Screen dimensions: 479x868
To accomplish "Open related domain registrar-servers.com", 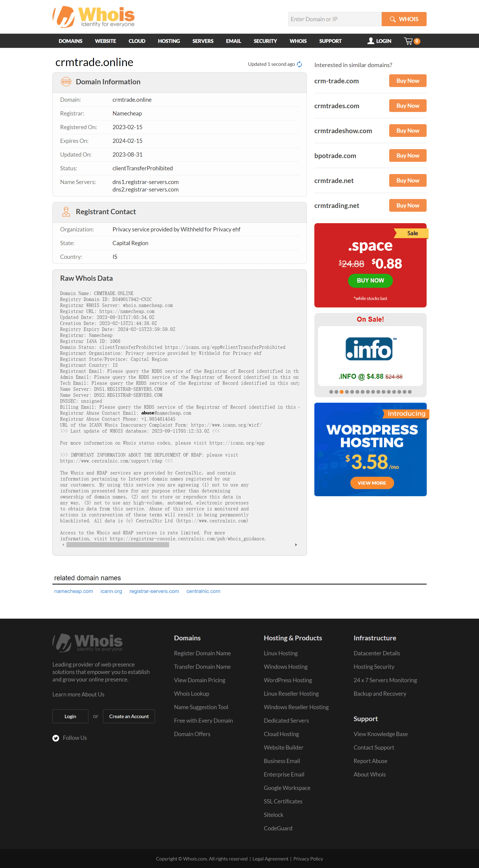I will [x=154, y=591].
